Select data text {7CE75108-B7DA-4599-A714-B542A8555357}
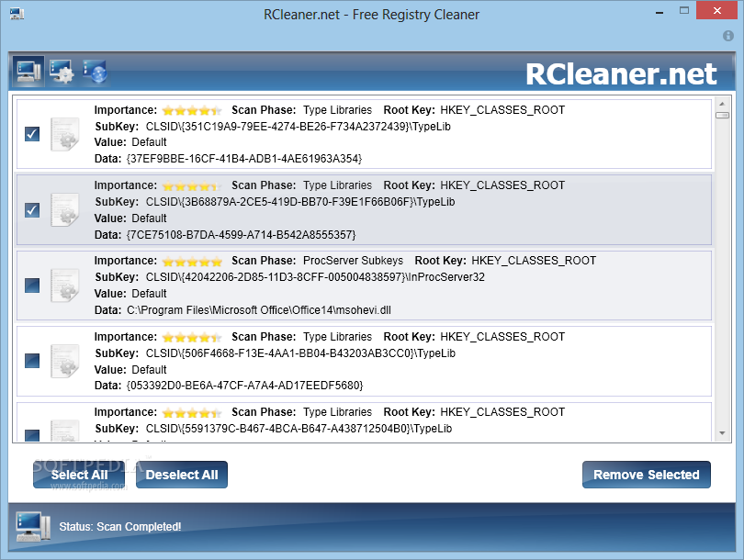This screenshot has width=744, height=560. [x=241, y=235]
